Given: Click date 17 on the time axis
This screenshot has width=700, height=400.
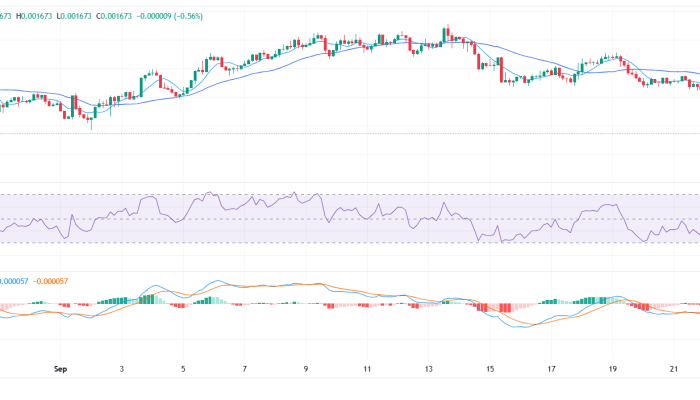Looking at the screenshot, I should 551,369.
